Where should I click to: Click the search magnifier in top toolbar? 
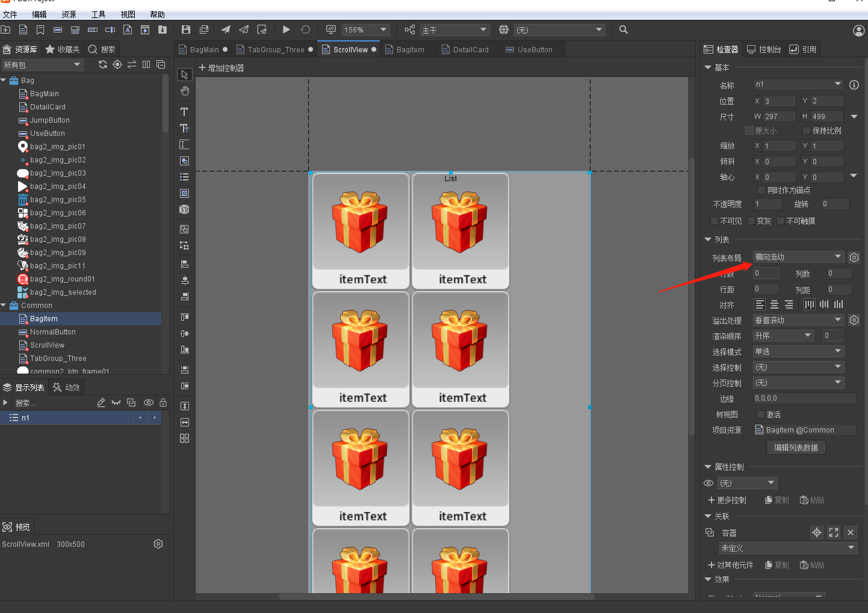click(624, 29)
